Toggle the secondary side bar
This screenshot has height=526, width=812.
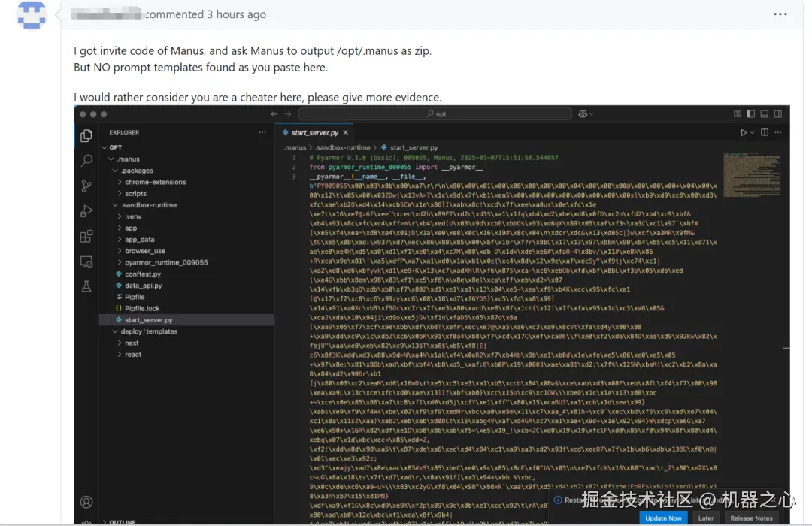click(778, 114)
